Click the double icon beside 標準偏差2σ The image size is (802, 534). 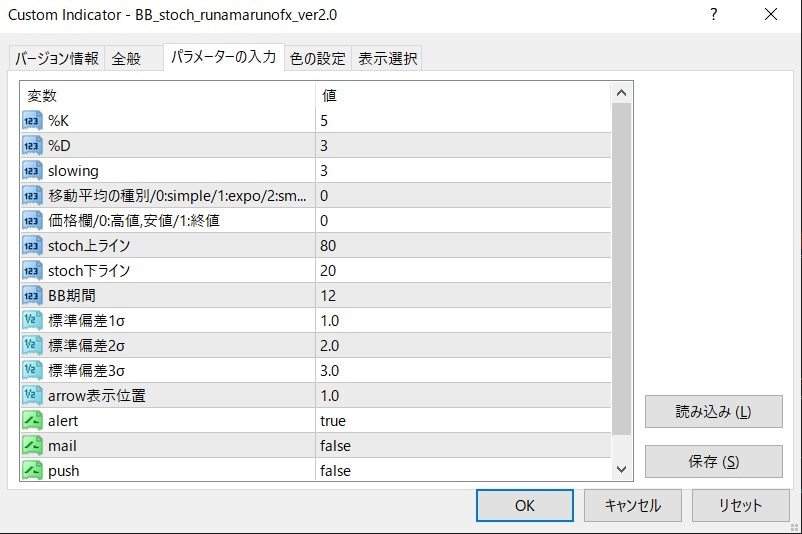tap(32, 346)
